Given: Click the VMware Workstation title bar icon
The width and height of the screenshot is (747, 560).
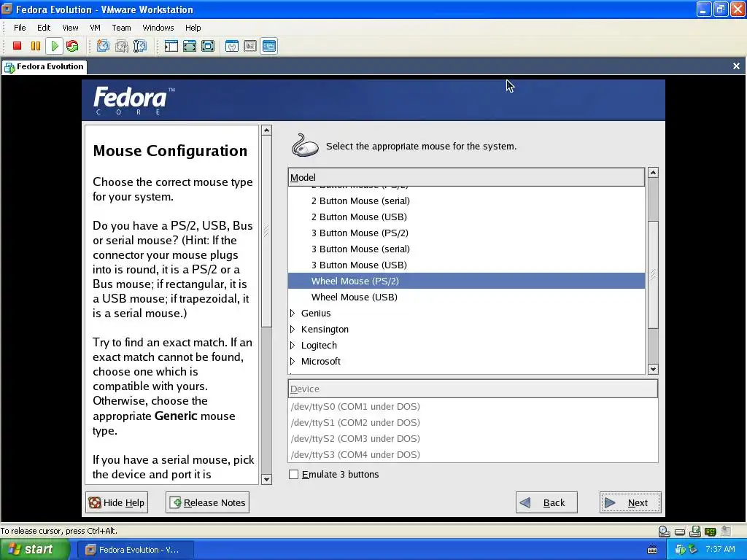Looking at the screenshot, I should [x=7, y=9].
